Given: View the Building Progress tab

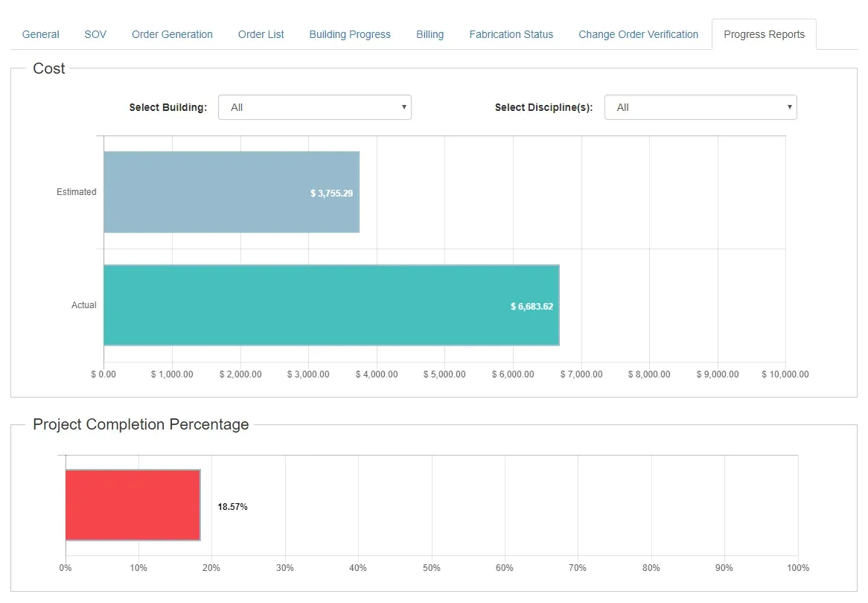Looking at the screenshot, I should pyautogui.click(x=350, y=34).
